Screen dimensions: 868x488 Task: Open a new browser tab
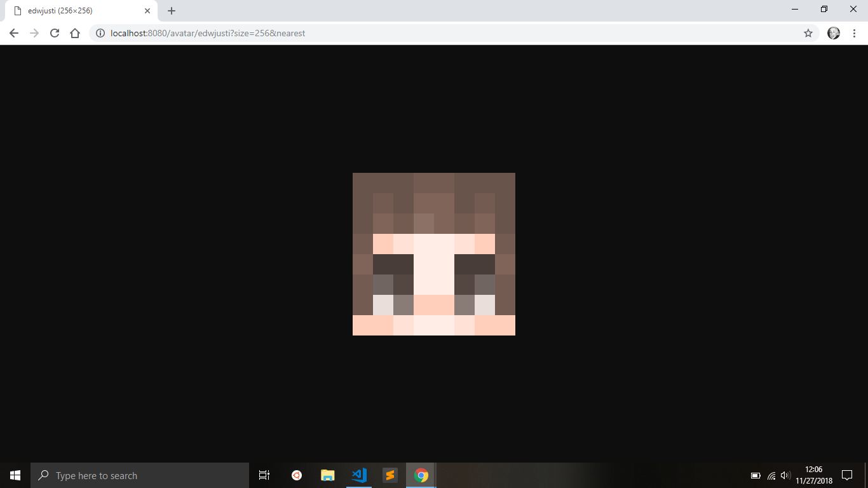pyautogui.click(x=171, y=10)
